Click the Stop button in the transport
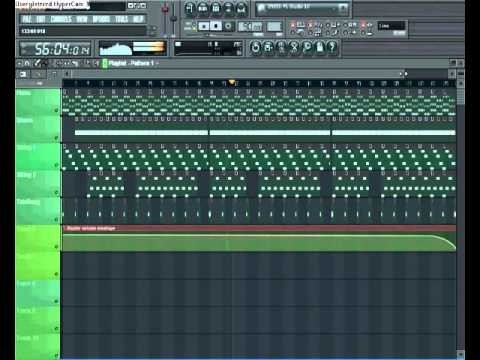The height and width of the screenshot is (360, 480). pos(216,26)
